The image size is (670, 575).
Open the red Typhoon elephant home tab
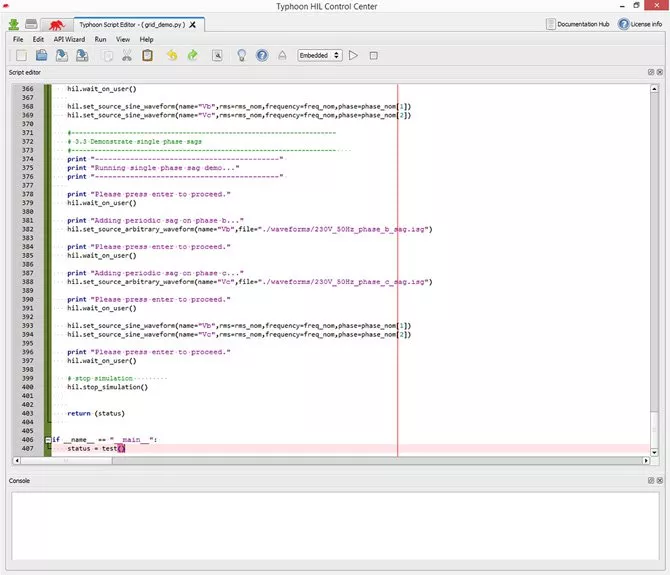point(56,25)
